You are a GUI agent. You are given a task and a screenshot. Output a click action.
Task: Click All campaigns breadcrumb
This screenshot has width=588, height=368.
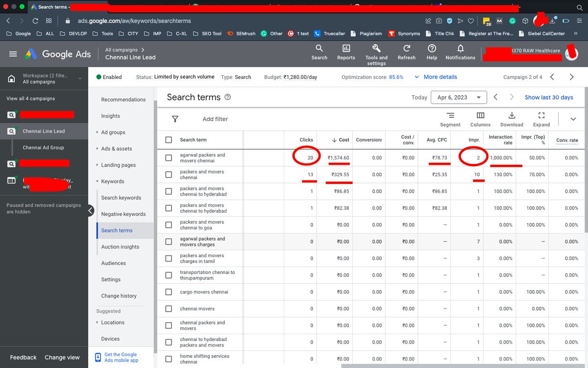122,50
